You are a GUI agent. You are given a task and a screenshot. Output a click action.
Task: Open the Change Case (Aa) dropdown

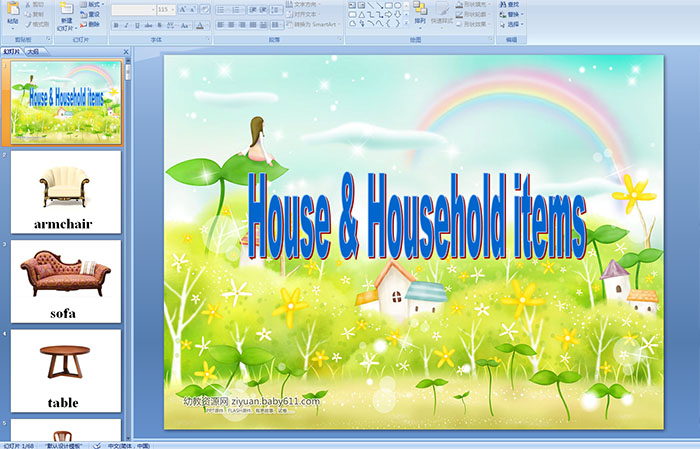click(x=185, y=25)
